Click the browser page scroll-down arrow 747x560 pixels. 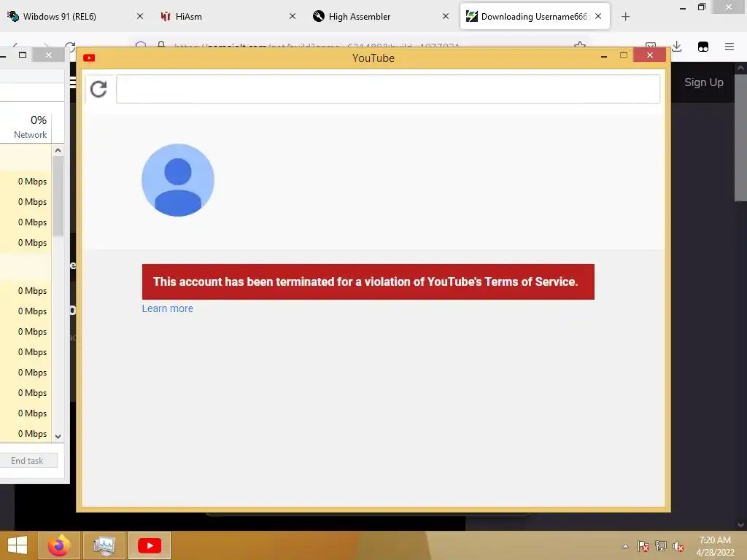tap(740, 525)
